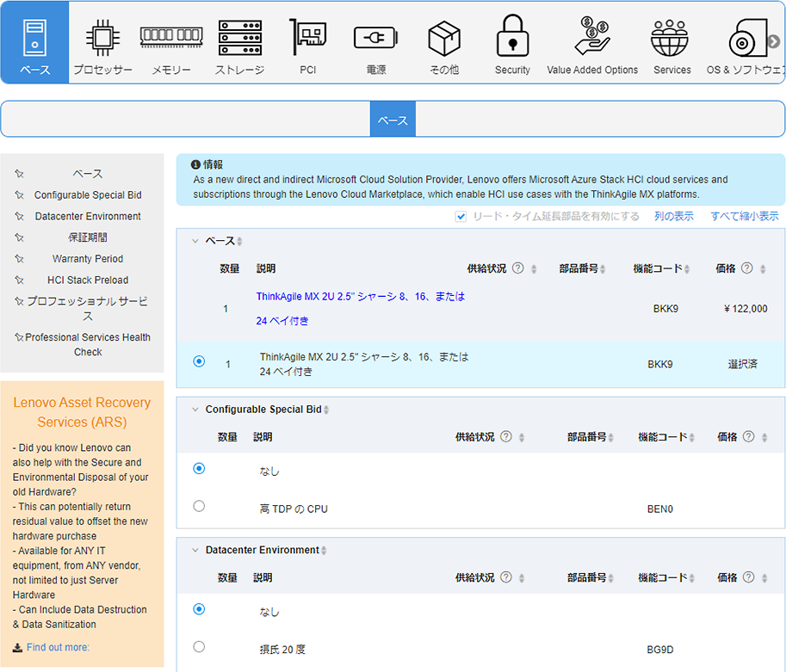Viewport: 786px width, 672px height.
Task: Sort ベース table by 価格 arrows
Action: pos(763,269)
